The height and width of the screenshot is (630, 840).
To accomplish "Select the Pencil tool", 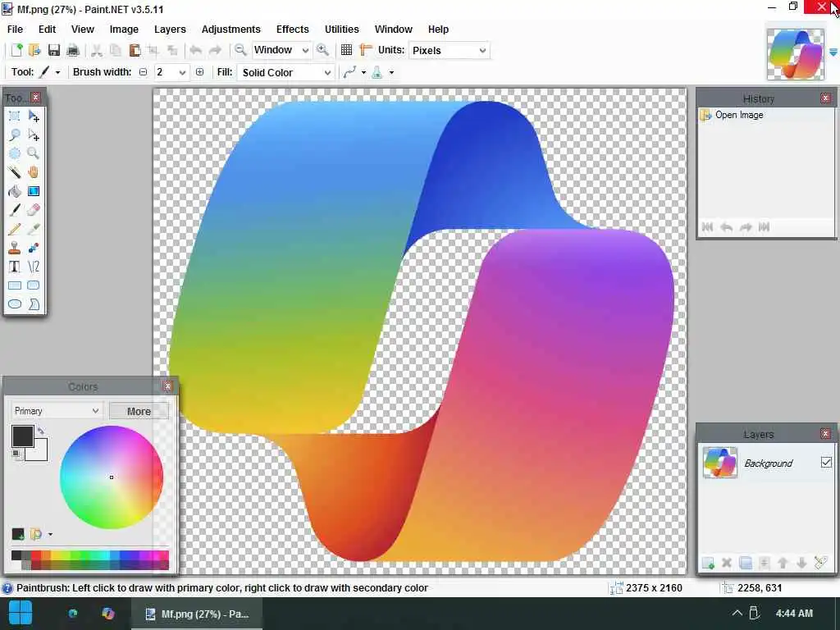I will 15,230.
